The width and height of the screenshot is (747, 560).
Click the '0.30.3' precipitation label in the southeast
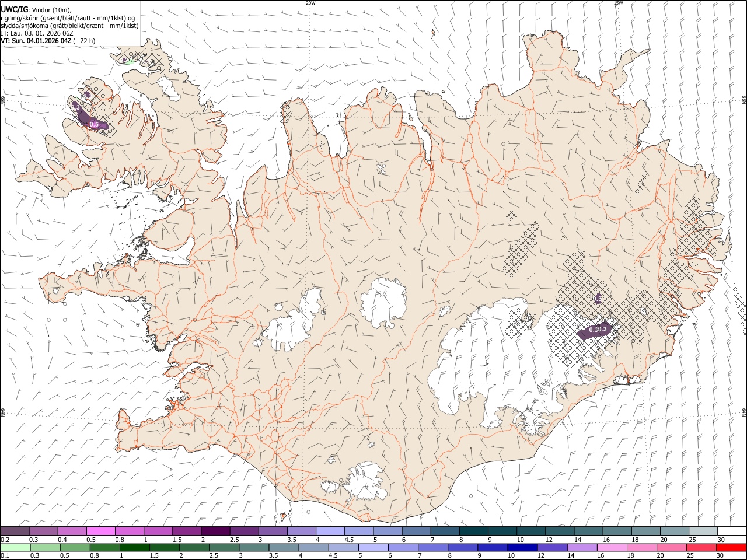(598, 330)
